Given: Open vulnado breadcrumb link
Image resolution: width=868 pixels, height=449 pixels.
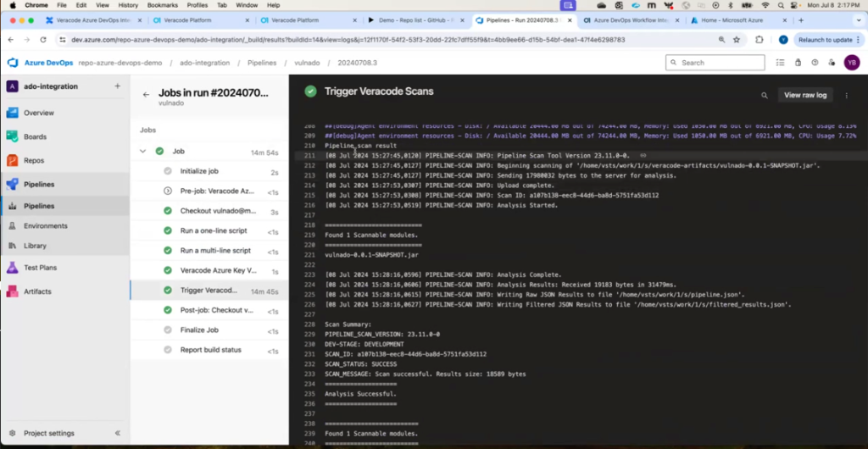Looking at the screenshot, I should click(307, 63).
